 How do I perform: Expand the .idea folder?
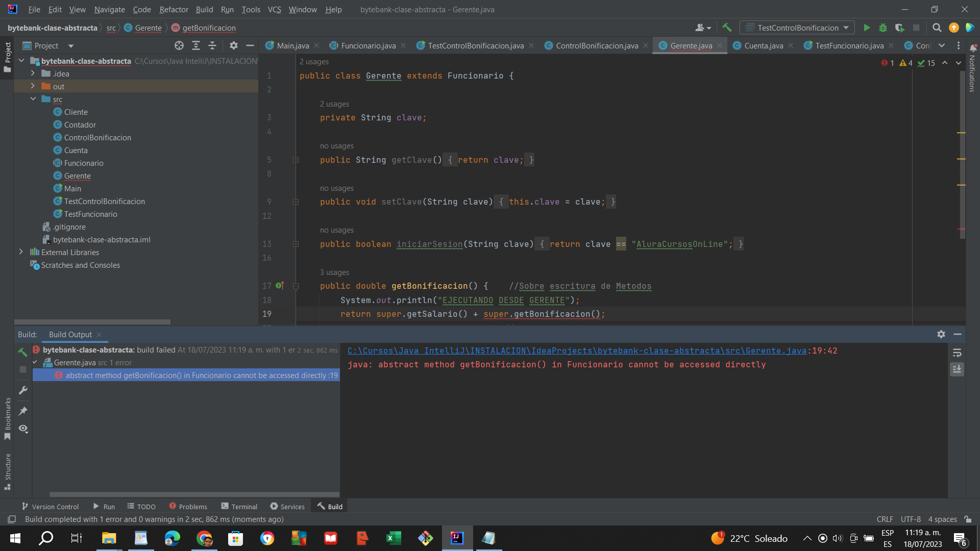33,73
